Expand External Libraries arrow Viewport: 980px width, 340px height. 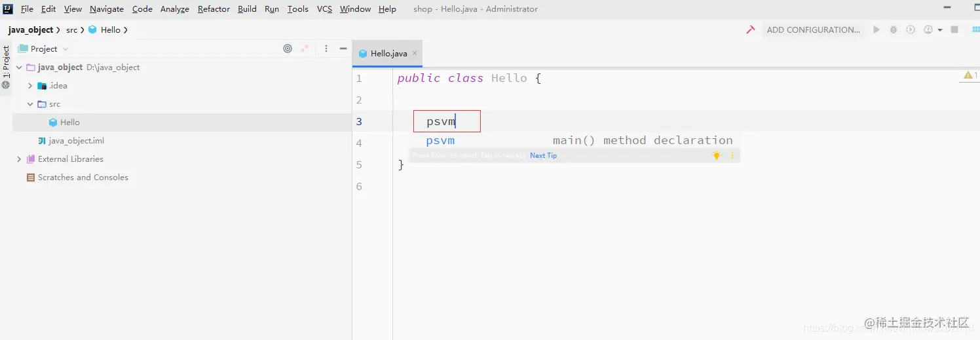click(x=19, y=159)
